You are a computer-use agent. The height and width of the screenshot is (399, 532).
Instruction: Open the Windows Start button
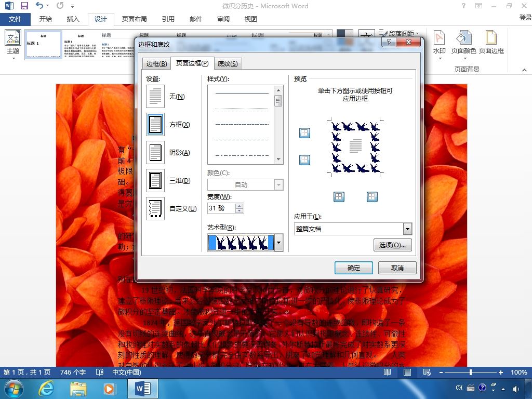[x=14, y=389]
